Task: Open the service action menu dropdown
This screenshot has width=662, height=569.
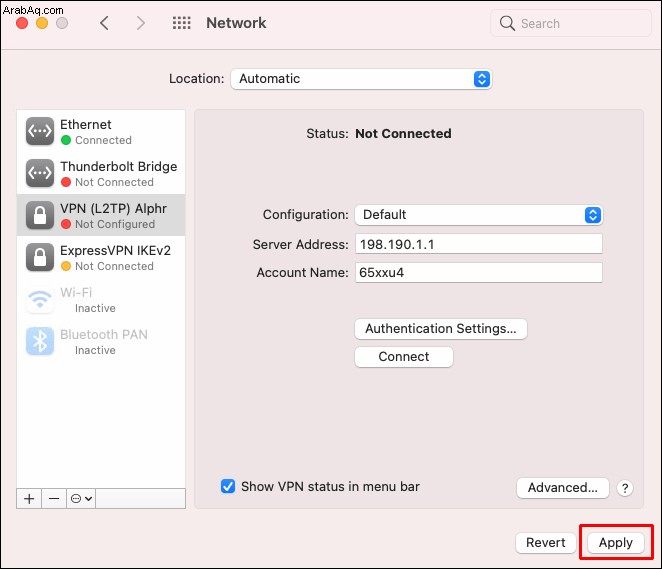Action: (x=81, y=499)
